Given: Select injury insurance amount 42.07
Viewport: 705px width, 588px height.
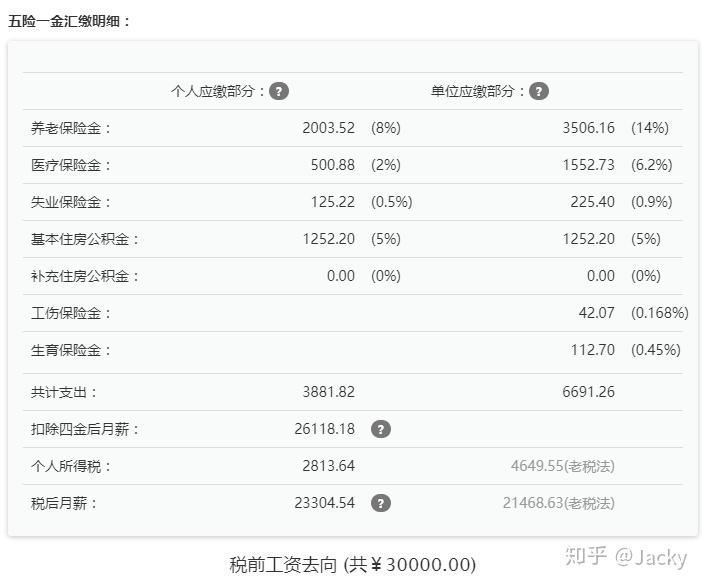Looking at the screenshot, I should pos(596,313).
